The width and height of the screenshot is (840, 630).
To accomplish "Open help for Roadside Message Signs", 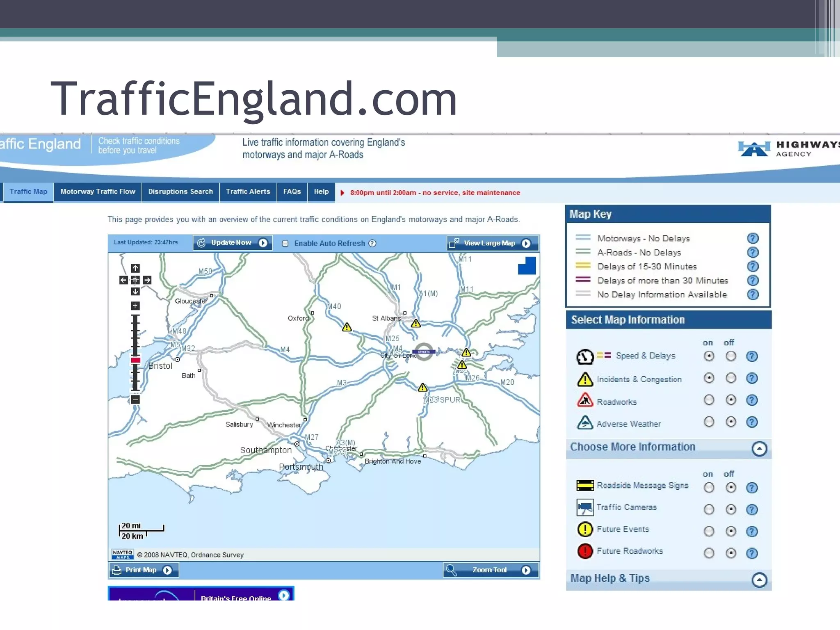I will click(752, 488).
